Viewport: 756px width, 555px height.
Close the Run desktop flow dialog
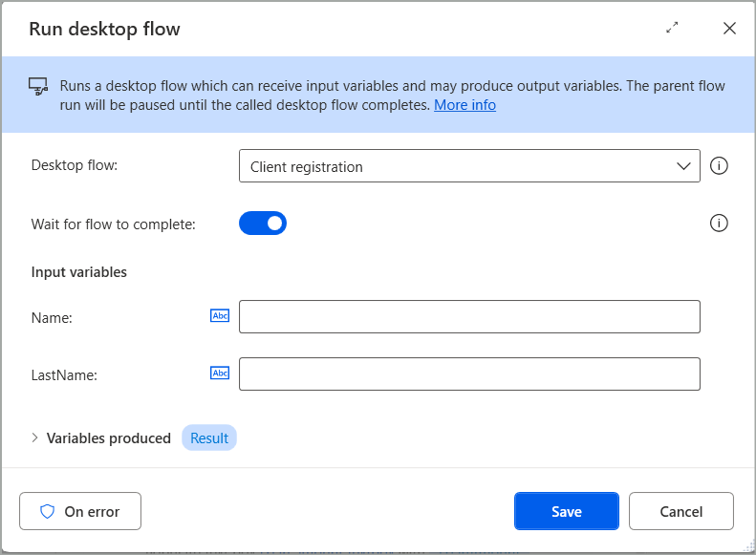pos(729,28)
